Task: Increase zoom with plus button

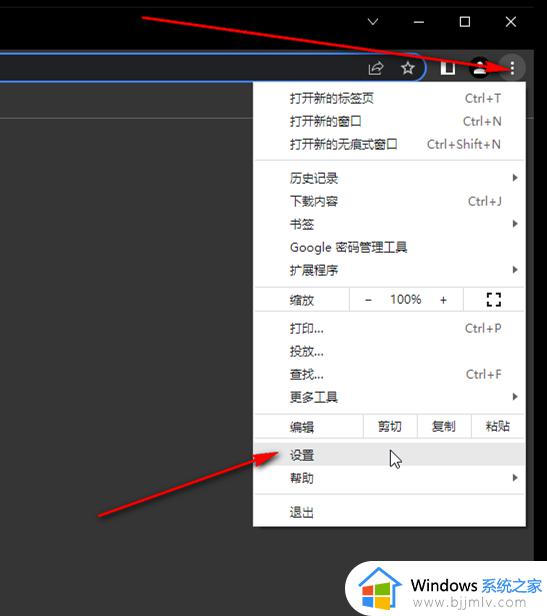Action: point(443,300)
